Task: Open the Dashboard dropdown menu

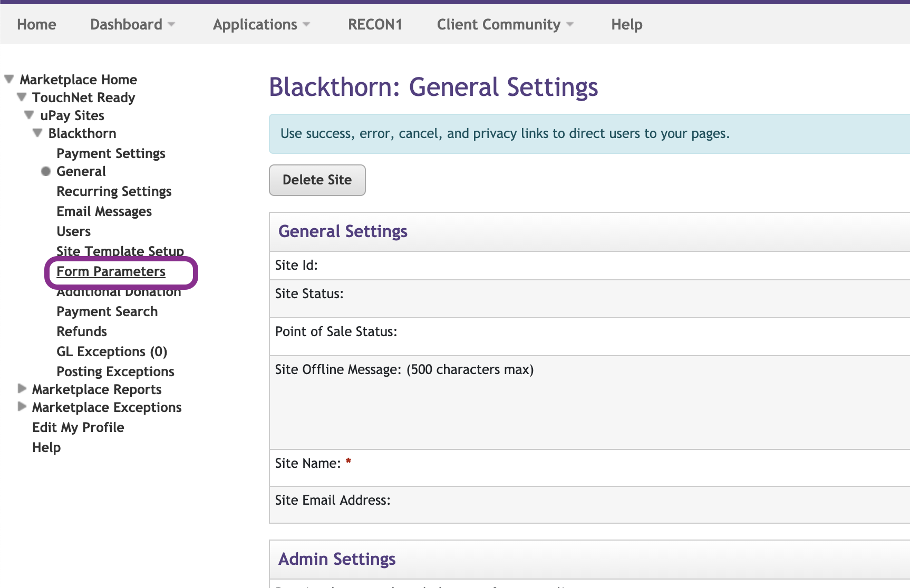Action: (x=132, y=24)
